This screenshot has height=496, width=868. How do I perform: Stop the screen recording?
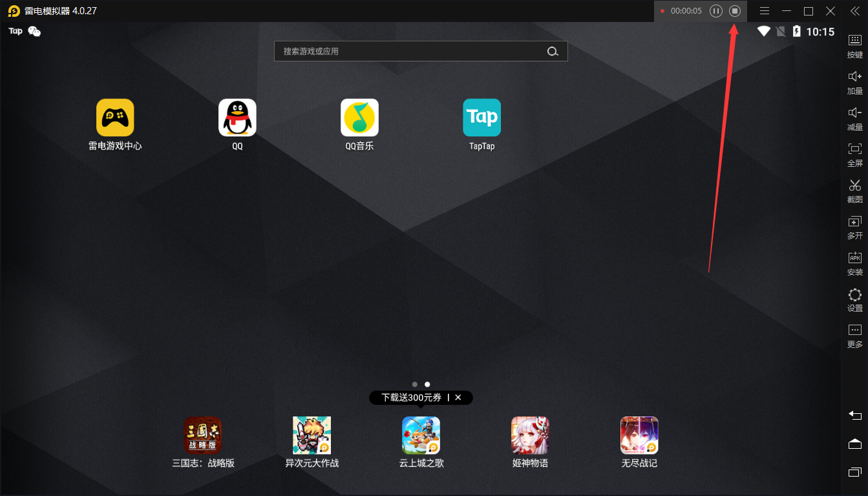click(735, 11)
